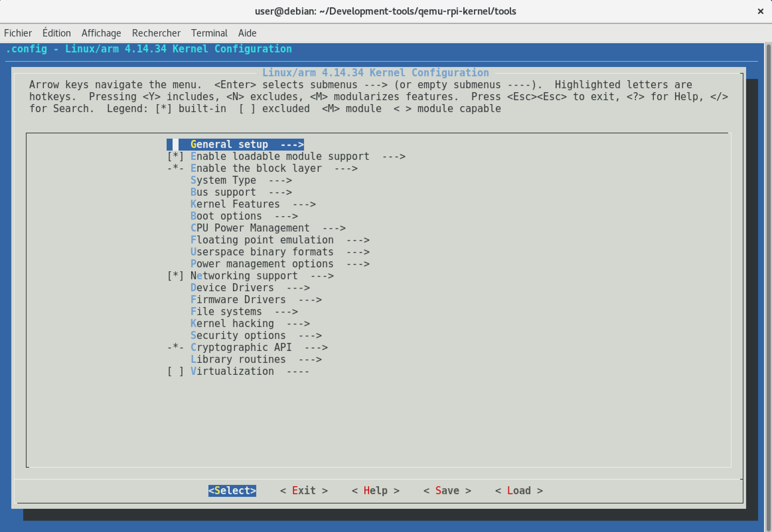Image resolution: width=772 pixels, height=532 pixels.
Task: Open the Kernel hacking submenu
Action: pos(250,324)
